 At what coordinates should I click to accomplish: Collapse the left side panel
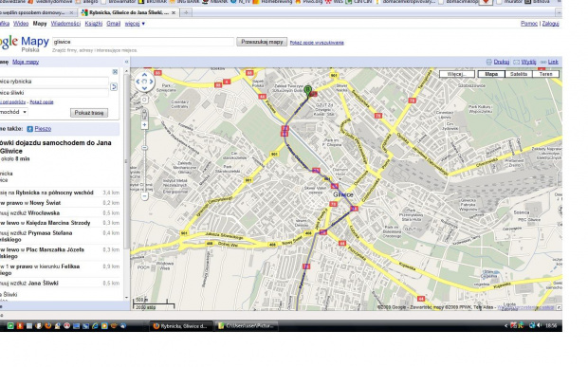(x=126, y=62)
